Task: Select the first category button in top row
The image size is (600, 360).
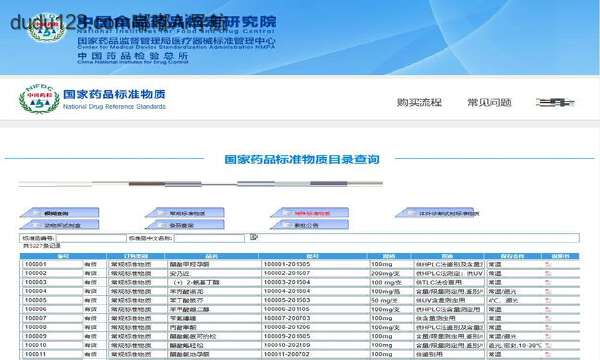Action: pos(59,213)
